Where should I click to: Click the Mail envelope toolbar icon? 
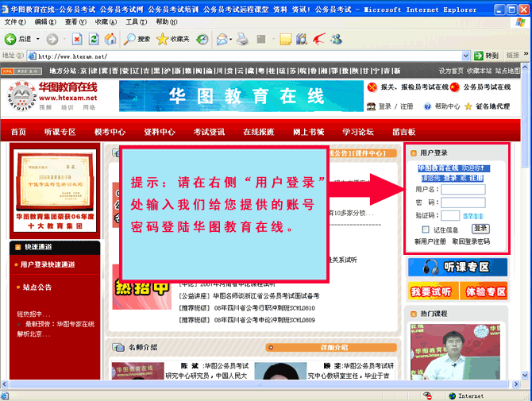tap(222, 40)
